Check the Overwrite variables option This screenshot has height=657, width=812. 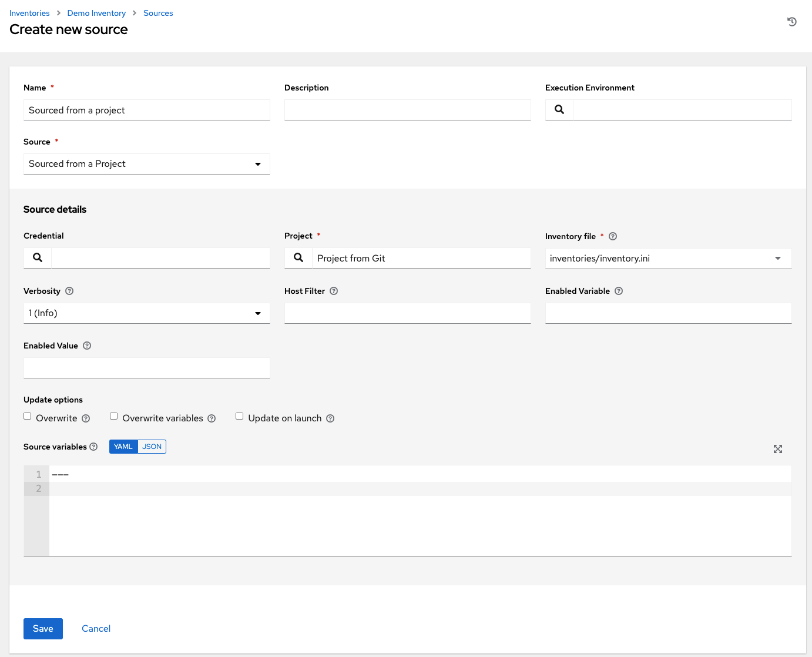114,416
